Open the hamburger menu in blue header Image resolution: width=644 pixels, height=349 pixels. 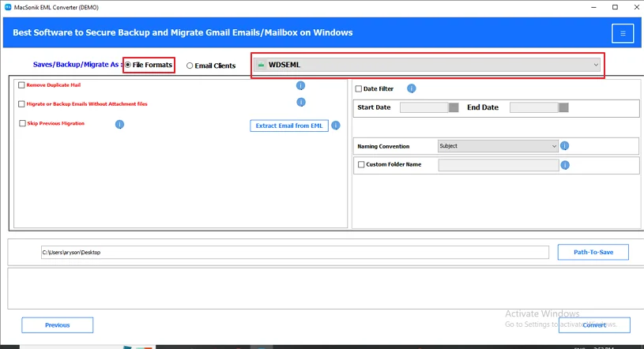tap(623, 33)
